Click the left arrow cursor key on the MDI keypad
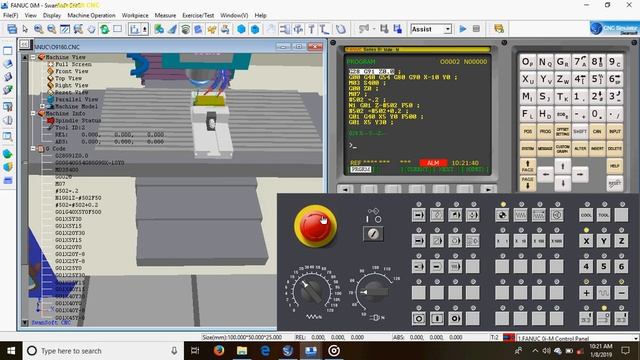The height and width of the screenshot is (360, 640). click(545, 175)
